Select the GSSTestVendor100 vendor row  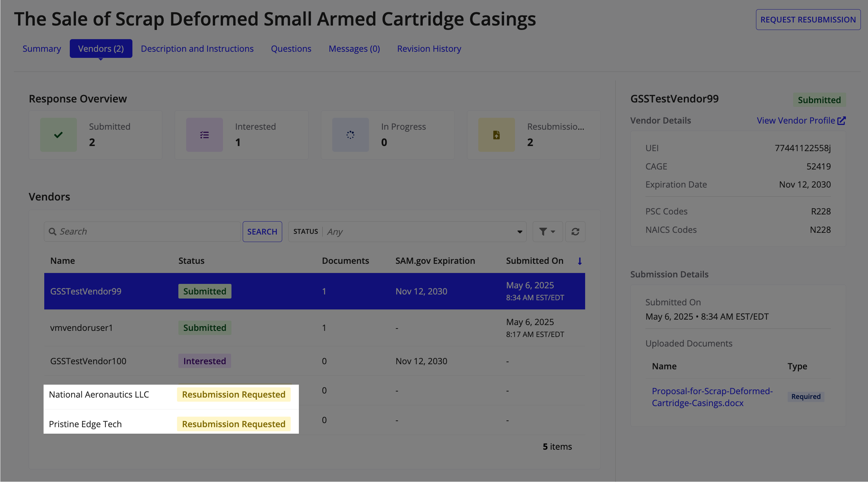(x=315, y=361)
